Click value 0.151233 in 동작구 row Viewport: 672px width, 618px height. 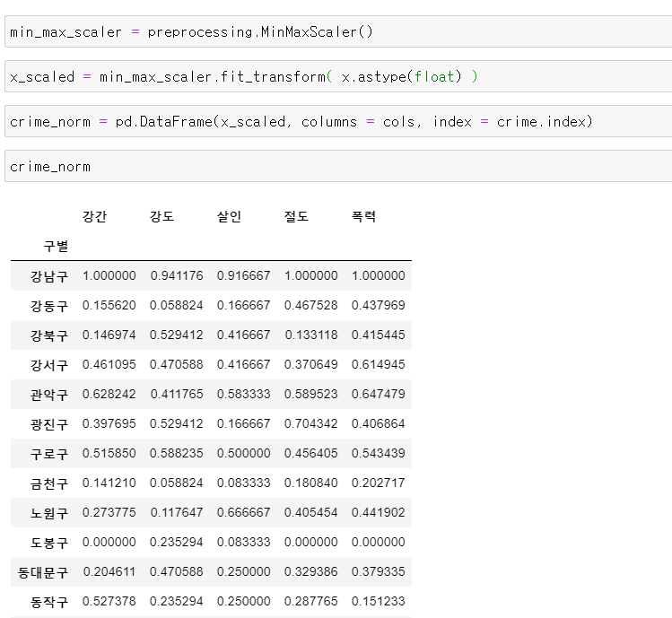click(x=379, y=601)
